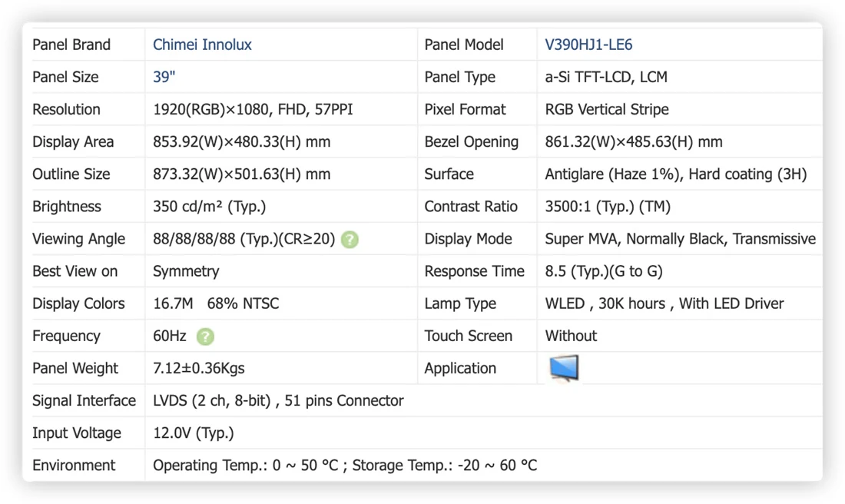The width and height of the screenshot is (845, 504).
Task: Click the 'Best View on' row label
Action: point(75,271)
